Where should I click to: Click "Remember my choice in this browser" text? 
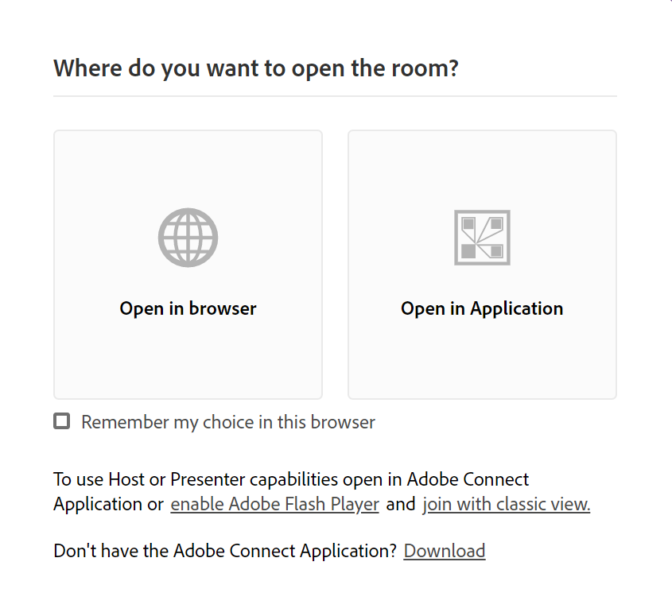coord(227,422)
